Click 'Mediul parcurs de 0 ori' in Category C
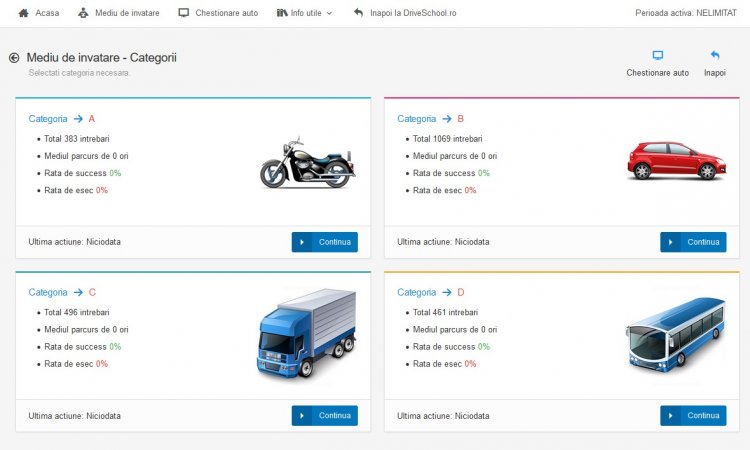Image resolution: width=750 pixels, height=450 pixels. click(x=86, y=329)
